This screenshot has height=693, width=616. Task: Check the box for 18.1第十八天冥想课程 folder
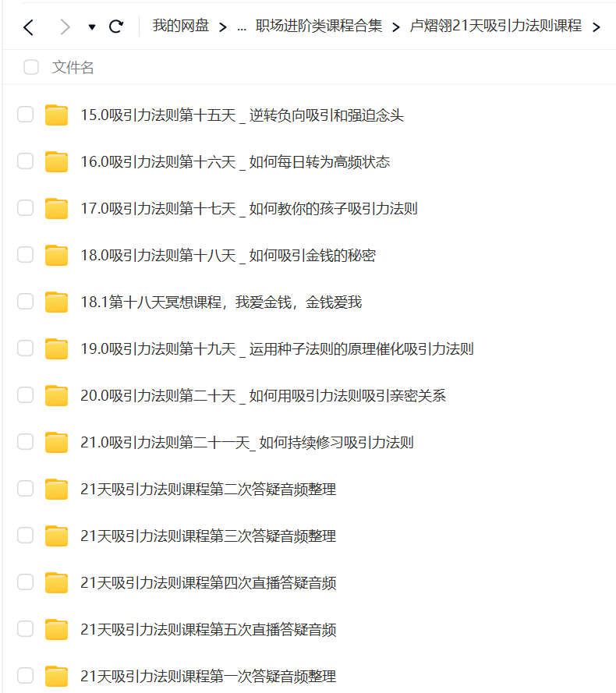tap(25, 302)
